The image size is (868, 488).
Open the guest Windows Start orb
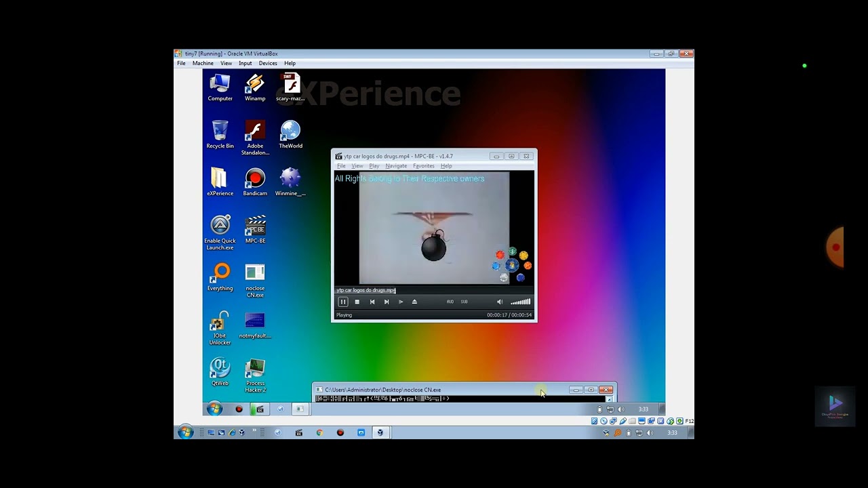(x=214, y=409)
